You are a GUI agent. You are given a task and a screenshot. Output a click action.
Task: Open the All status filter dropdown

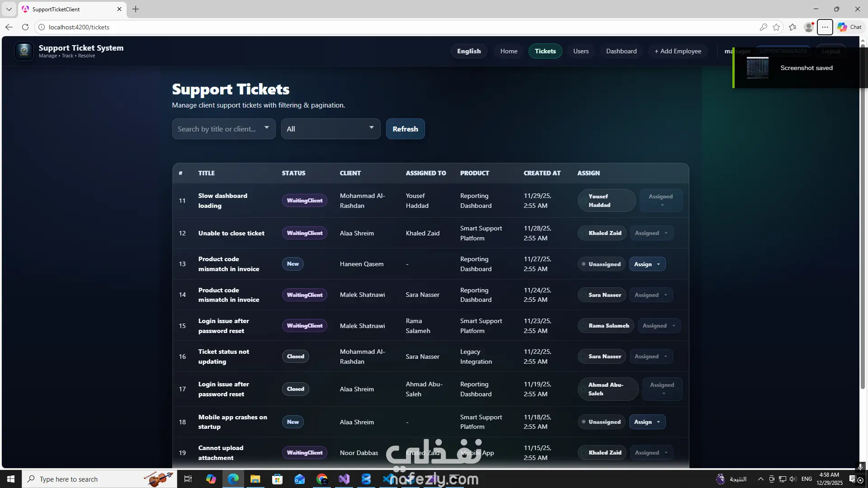(x=330, y=129)
